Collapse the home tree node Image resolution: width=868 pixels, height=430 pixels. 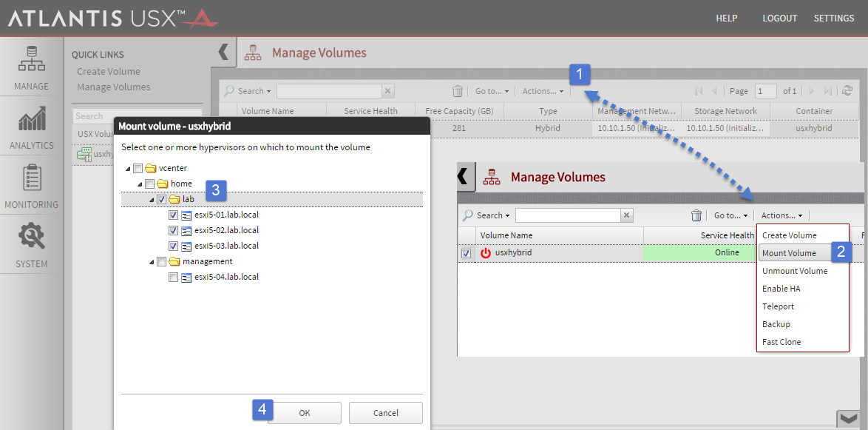tap(140, 184)
